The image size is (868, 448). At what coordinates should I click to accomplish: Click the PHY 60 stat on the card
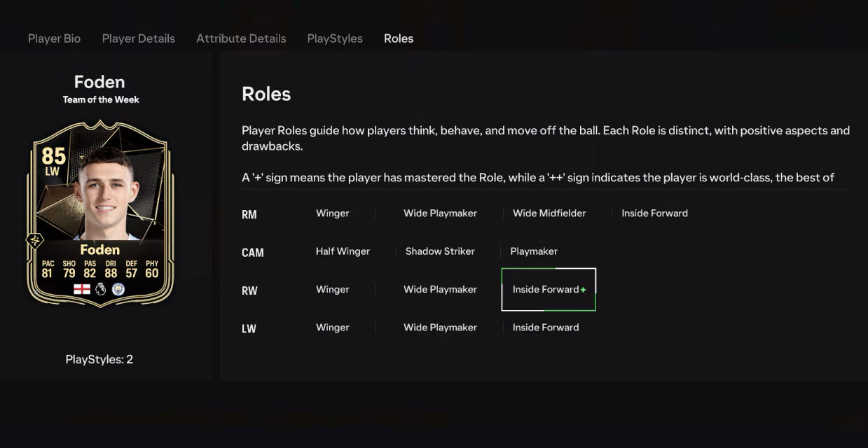152,269
